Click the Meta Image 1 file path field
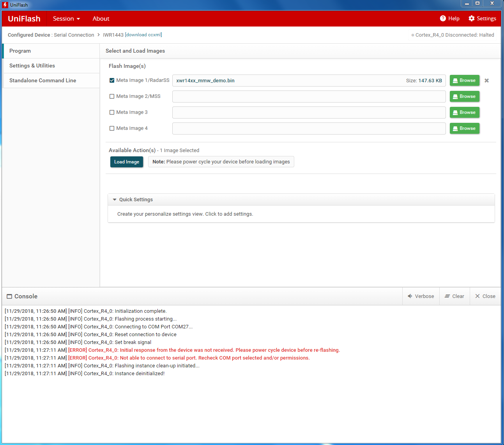This screenshot has height=445, width=504. point(309,81)
